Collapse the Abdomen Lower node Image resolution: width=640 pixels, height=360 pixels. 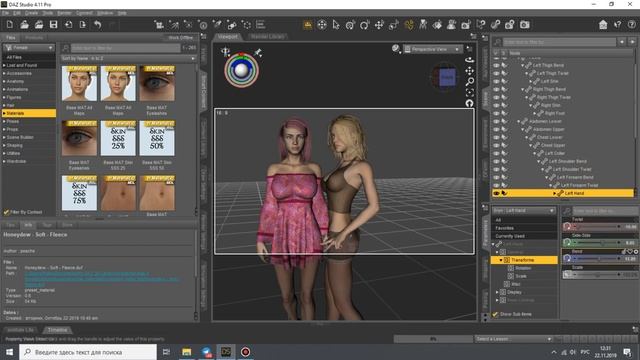pos(518,121)
